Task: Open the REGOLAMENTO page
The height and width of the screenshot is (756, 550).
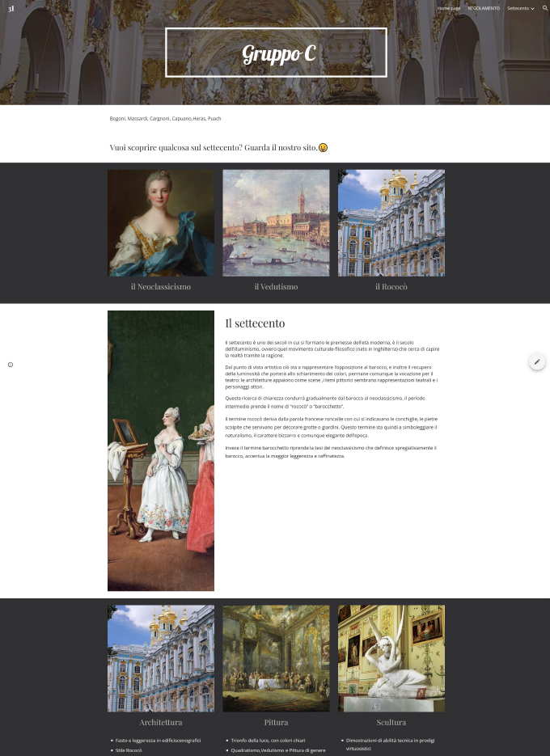Action: [484, 8]
